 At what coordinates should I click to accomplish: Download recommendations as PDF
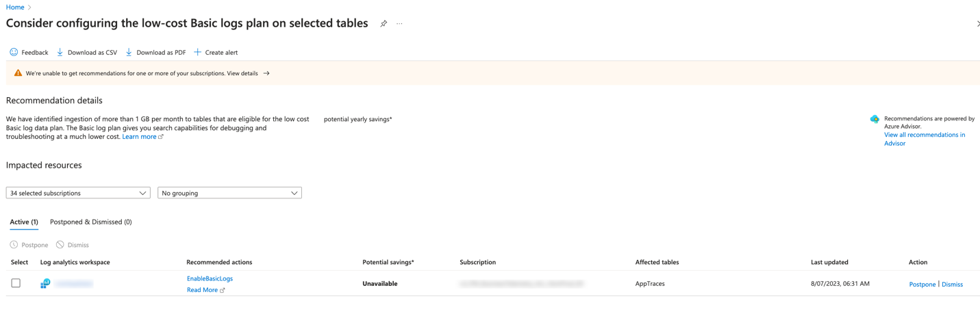point(155,52)
